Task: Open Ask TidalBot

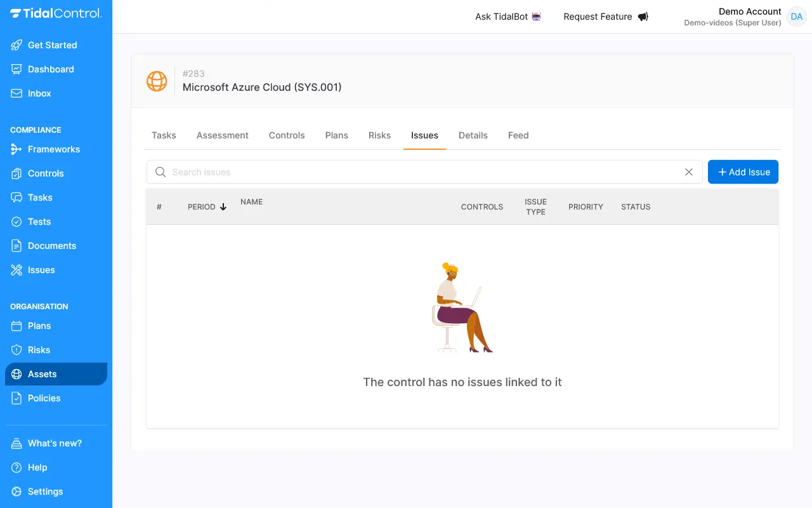Action: pos(508,17)
